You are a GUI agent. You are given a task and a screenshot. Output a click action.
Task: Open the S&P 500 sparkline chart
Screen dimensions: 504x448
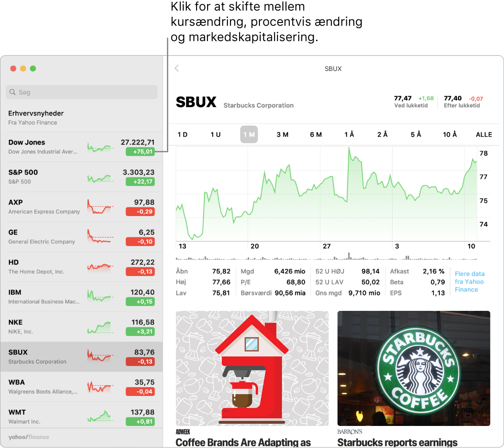click(x=100, y=178)
